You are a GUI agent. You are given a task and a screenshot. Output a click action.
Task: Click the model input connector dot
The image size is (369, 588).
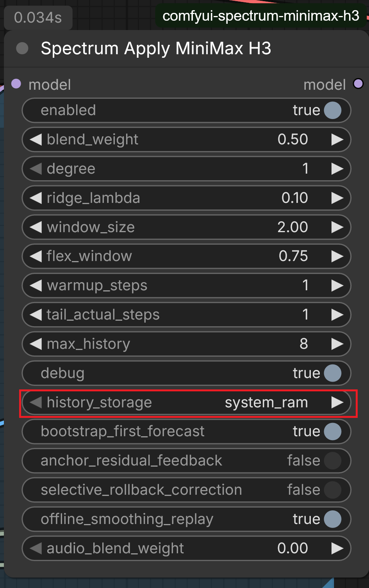click(x=16, y=84)
